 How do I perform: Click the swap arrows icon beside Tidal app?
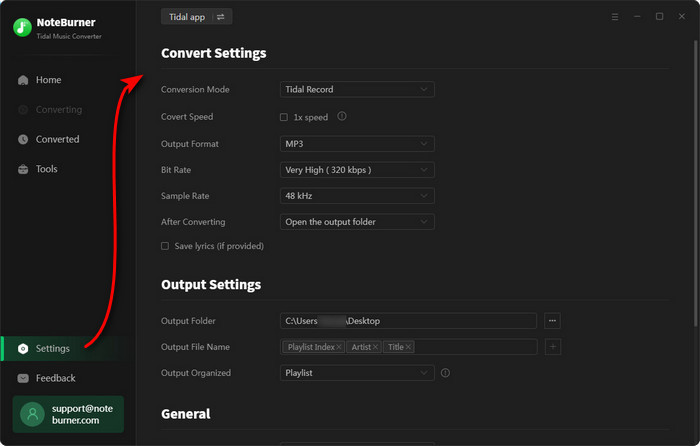point(221,17)
